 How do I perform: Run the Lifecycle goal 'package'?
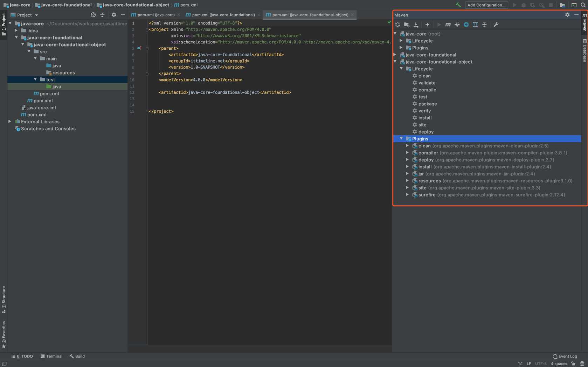click(427, 104)
